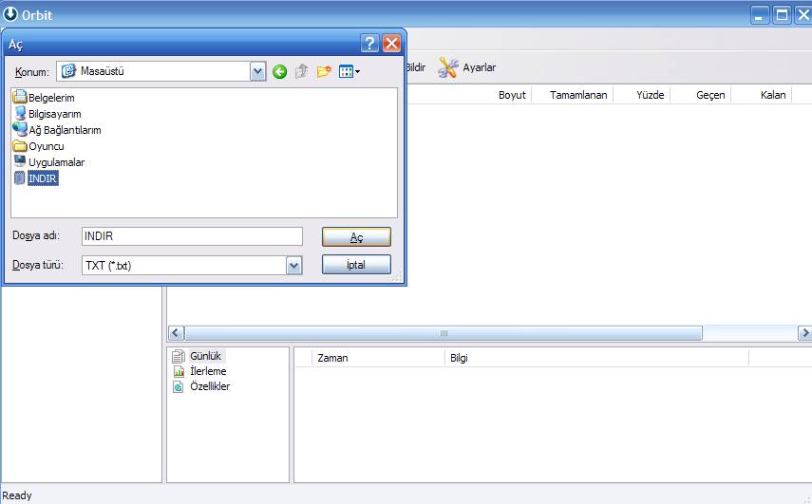
Task: Select the İlerleme progress tab
Action: coord(208,371)
